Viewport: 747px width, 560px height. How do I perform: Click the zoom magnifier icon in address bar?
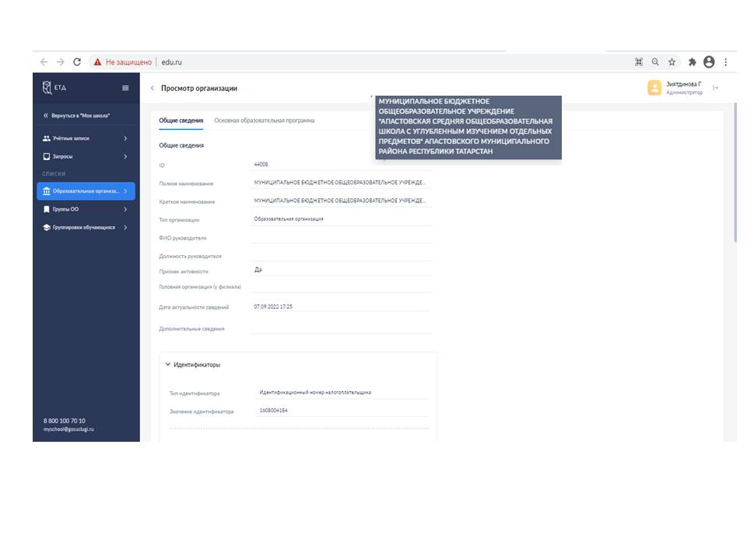[x=655, y=62]
